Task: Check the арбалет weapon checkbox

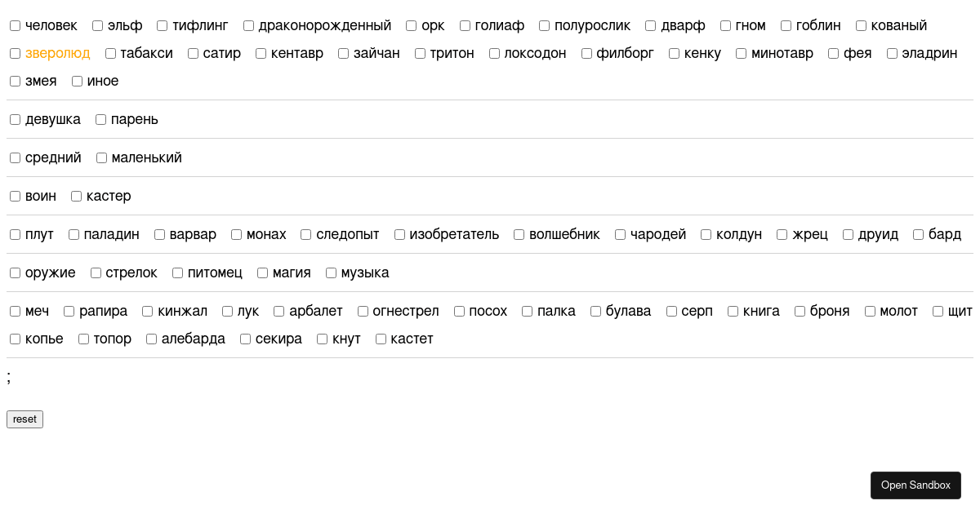Action: (279, 312)
